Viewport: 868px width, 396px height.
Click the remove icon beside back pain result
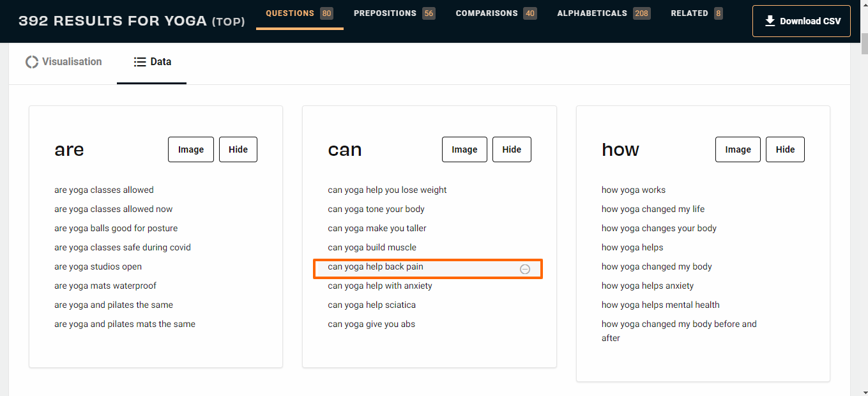click(525, 269)
